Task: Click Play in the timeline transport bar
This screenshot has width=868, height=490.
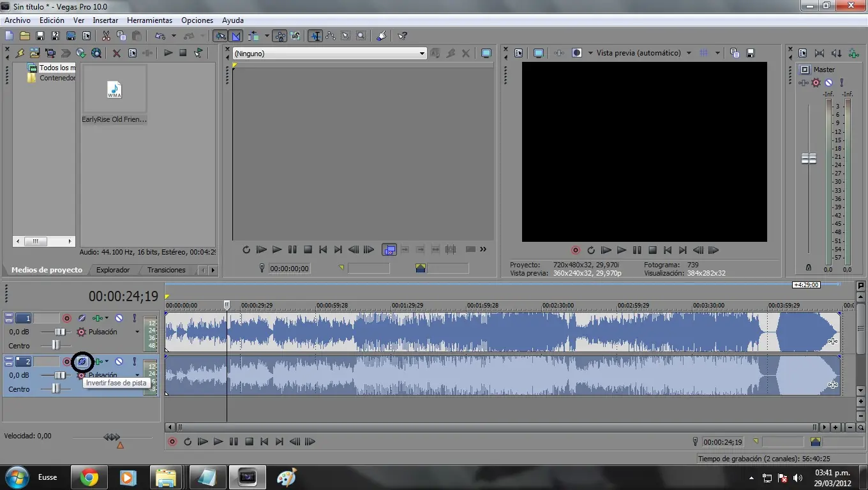Action: (218, 442)
